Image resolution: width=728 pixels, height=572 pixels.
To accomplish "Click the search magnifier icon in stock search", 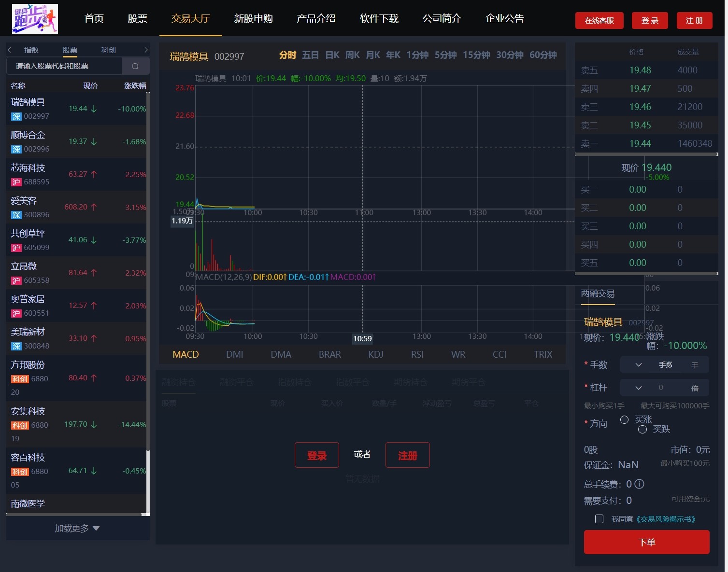I will click(x=135, y=66).
